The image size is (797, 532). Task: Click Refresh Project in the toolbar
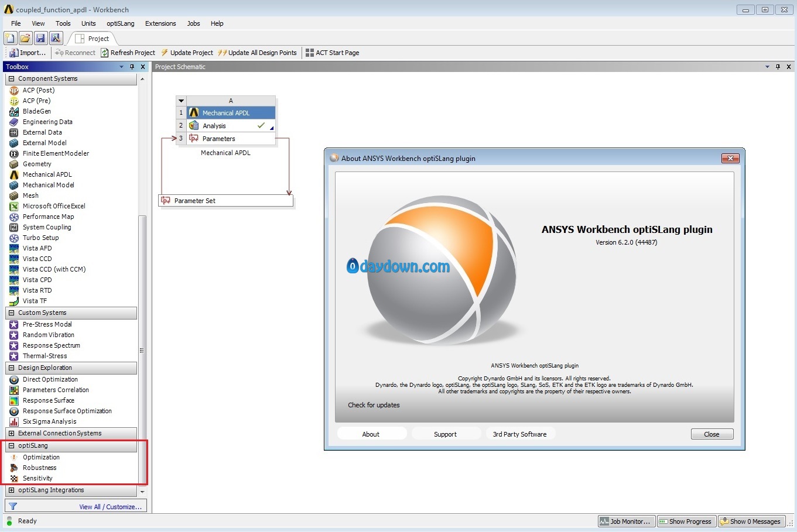click(x=128, y=53)
